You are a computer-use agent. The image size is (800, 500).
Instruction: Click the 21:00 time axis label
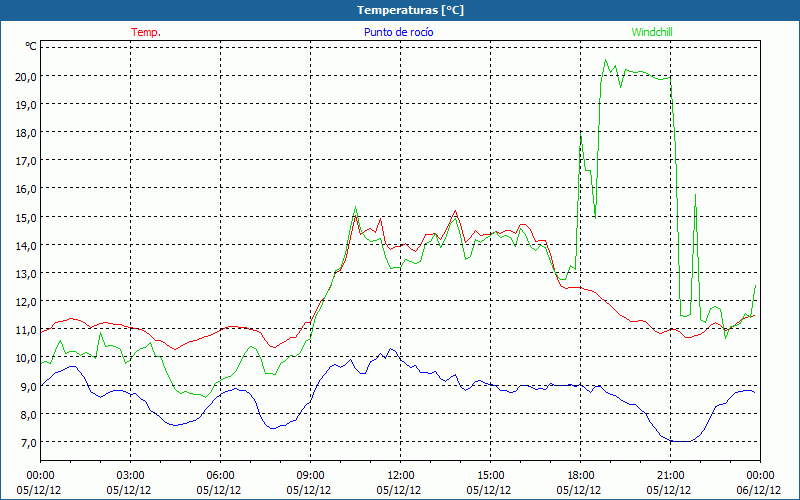670,476
